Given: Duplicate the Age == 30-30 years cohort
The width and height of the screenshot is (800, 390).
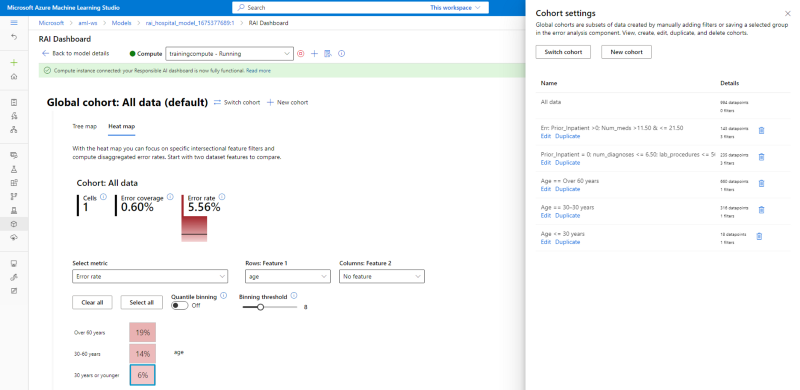Looking at the screenshot, I should click(x=567, y=215).
